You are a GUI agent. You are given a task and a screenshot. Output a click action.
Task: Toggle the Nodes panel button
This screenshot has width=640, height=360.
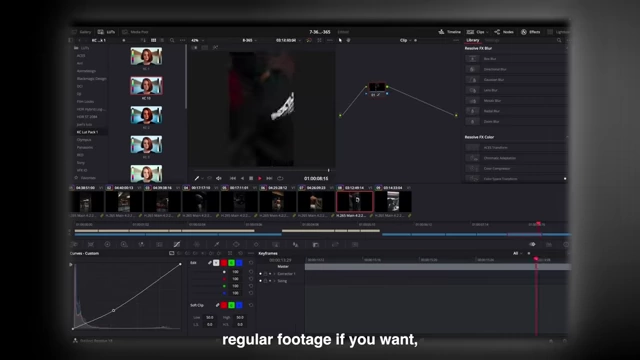[x=504, y=32]
